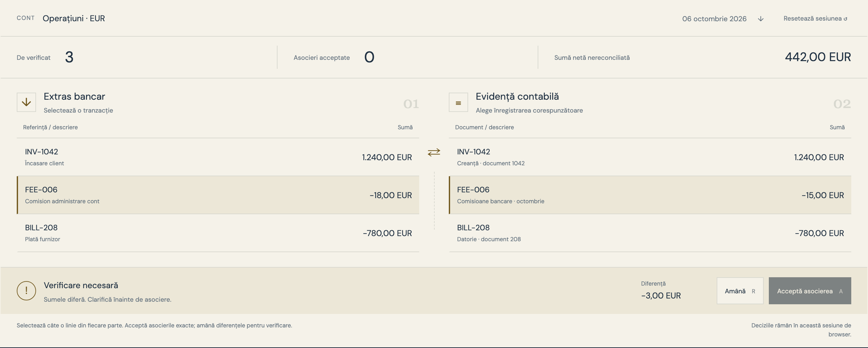The width and height of the screenshot is (868, 348).
Task: Open the date dropdown arrow next to 06 octombrie 2026
Action: pos(760,19)
